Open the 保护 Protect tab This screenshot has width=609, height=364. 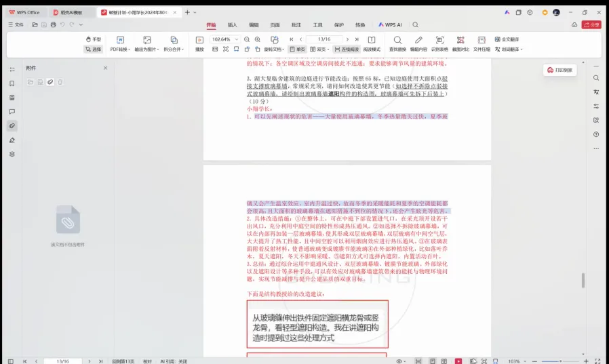[338, 25]
